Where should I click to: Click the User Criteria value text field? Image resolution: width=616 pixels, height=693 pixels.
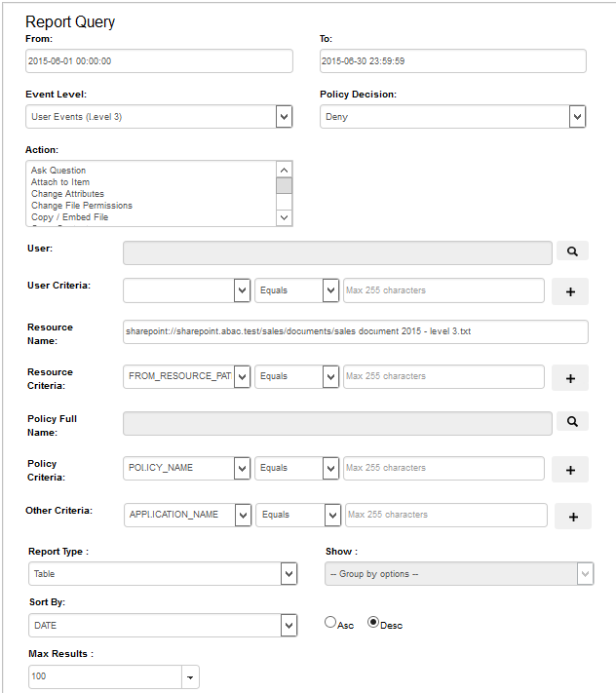tap(443, 290)
